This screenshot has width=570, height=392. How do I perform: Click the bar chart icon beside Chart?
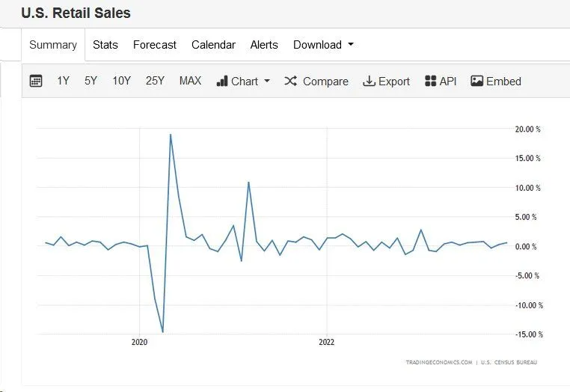[222, 81]
